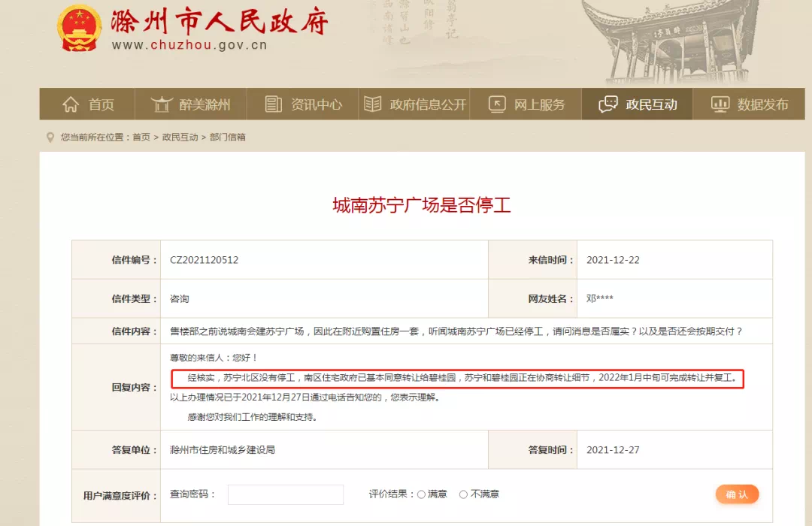Screen dimensions: 812x526
Task: Open the 醉美滁州 navigation tab
Action: 190,104
